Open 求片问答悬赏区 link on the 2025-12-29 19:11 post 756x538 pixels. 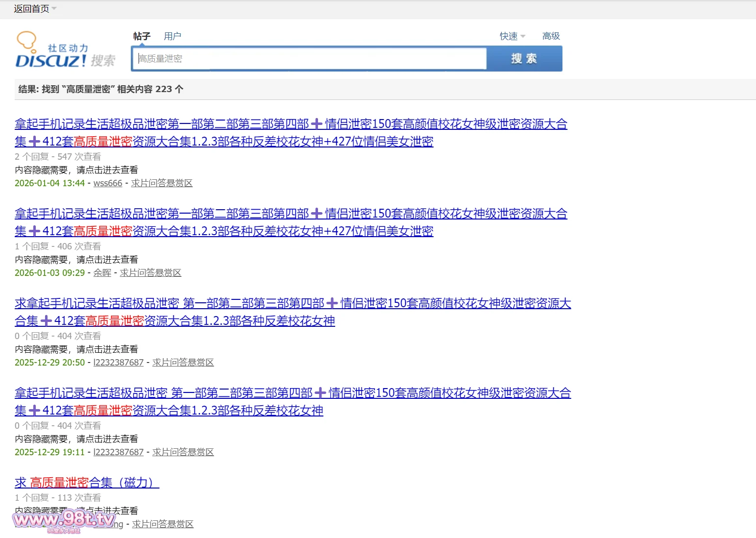pyautogui.click(x=183, y=452)
